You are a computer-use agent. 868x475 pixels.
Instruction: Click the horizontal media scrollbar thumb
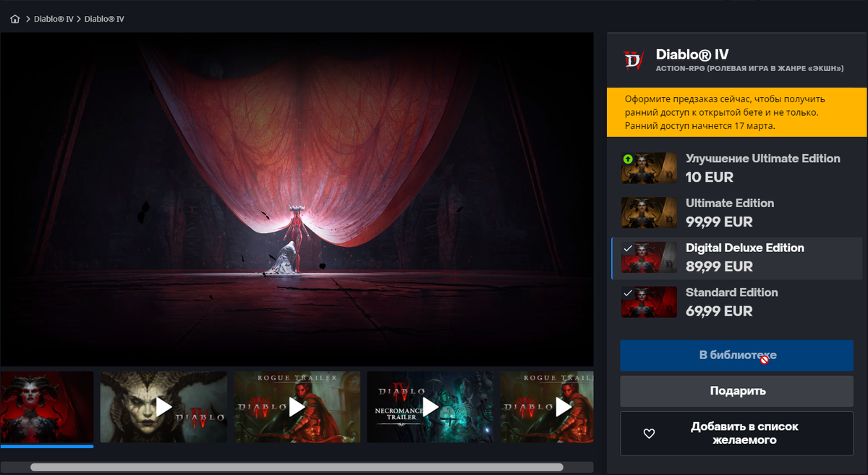pos(297,467)
